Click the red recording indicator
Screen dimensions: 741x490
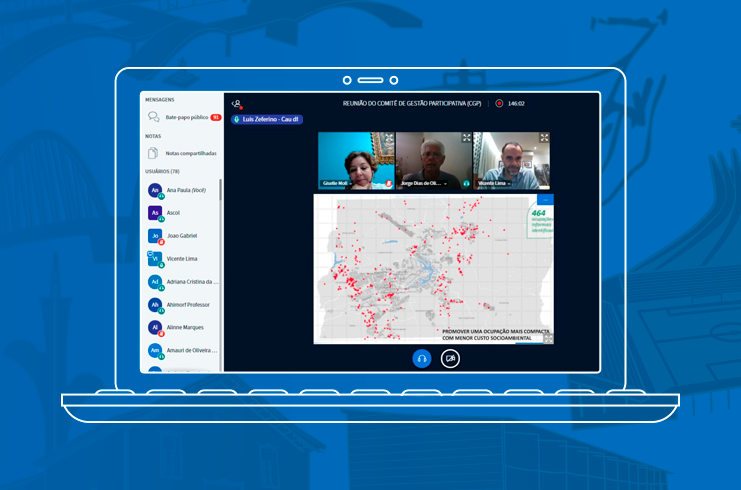499,103
